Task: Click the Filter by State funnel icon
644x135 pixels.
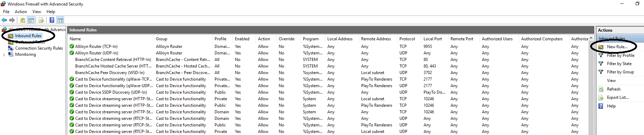Action: tap(601, 63)
